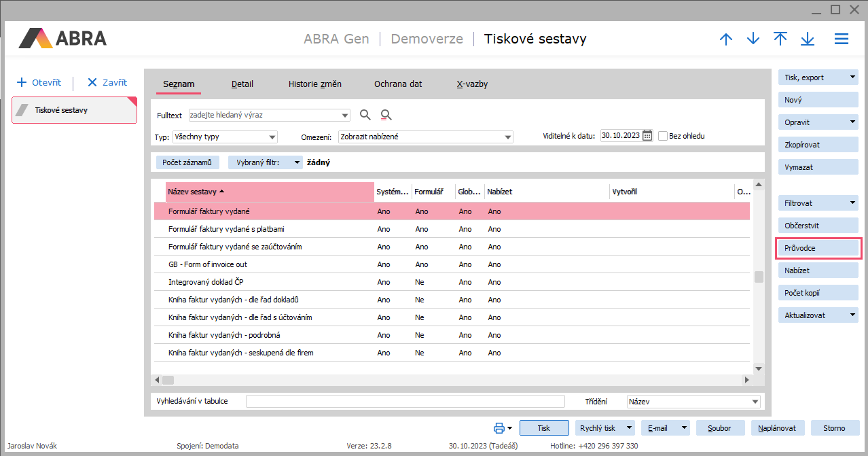The height and width of the screenshot is (456, 868).
Task: Open the hamburger main menu
Action: (x=842, y=39)
